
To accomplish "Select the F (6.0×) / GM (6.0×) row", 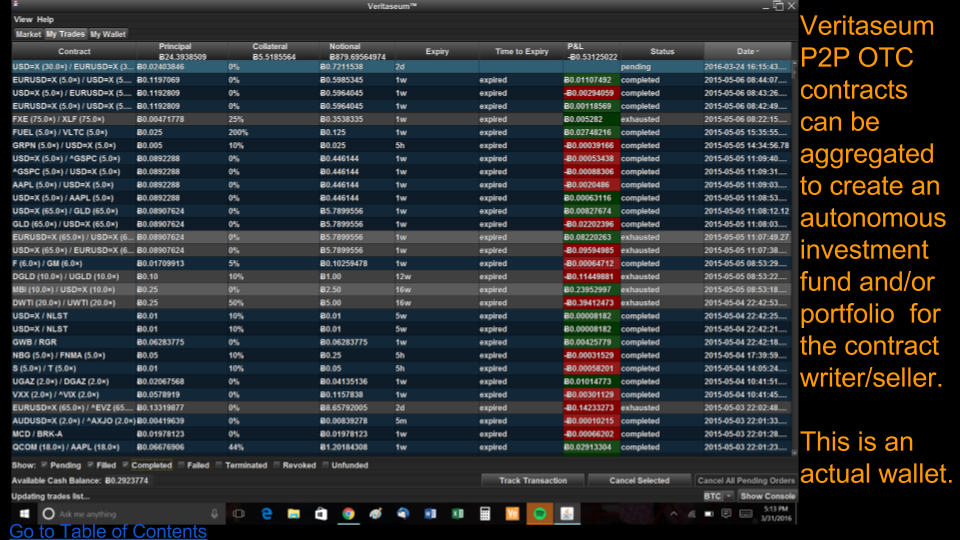I will tap(401, 263).
